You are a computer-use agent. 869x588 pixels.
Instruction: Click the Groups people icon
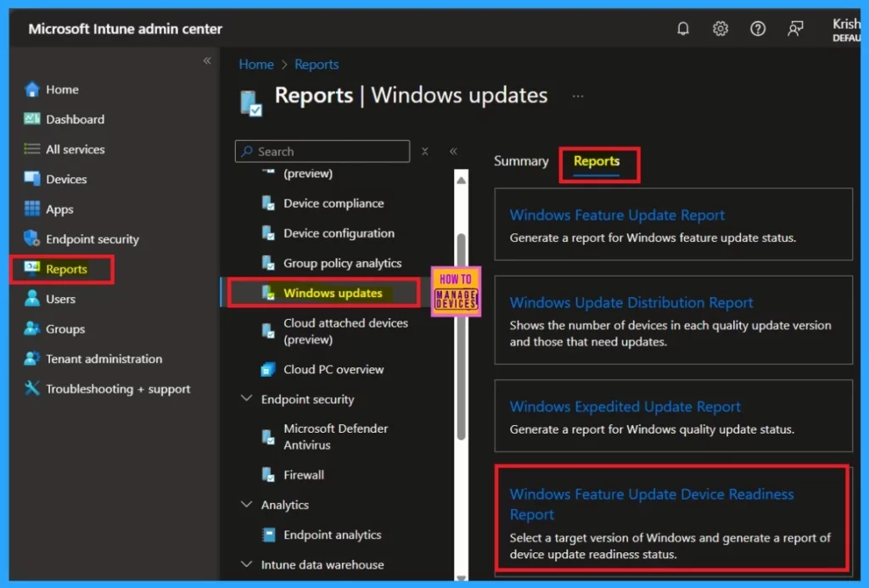[x=32, y=328]
